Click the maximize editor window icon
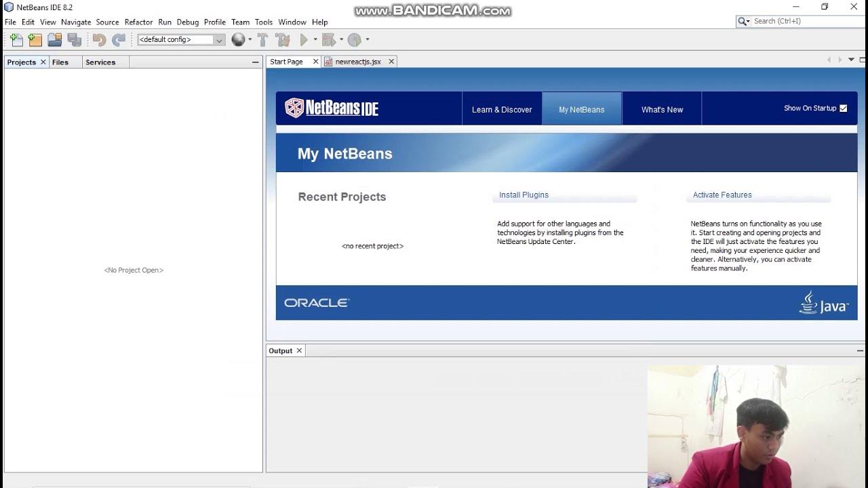The image size is (868, 488). click(863, 60)
